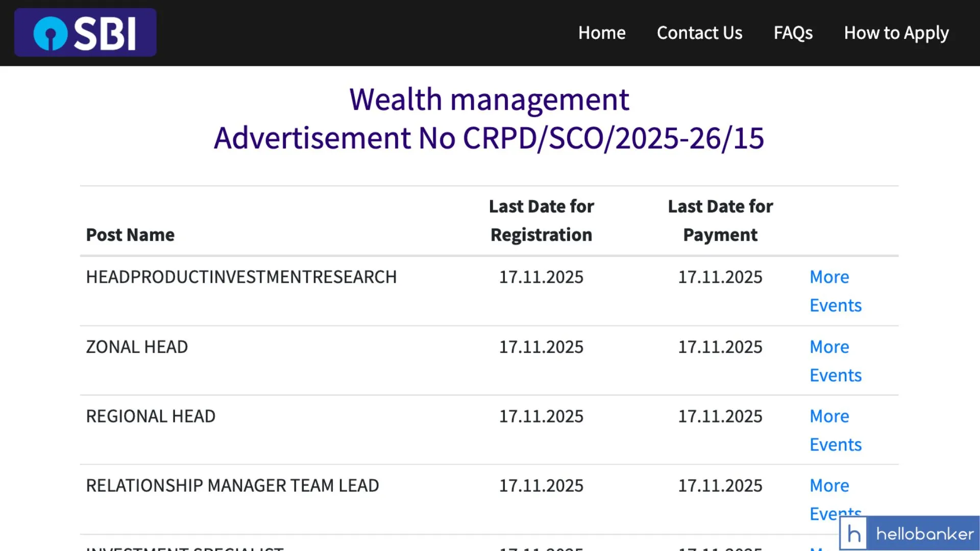Click the Wealth management heading
Viewport: 980px width, 551px height.
click(489, 99)
